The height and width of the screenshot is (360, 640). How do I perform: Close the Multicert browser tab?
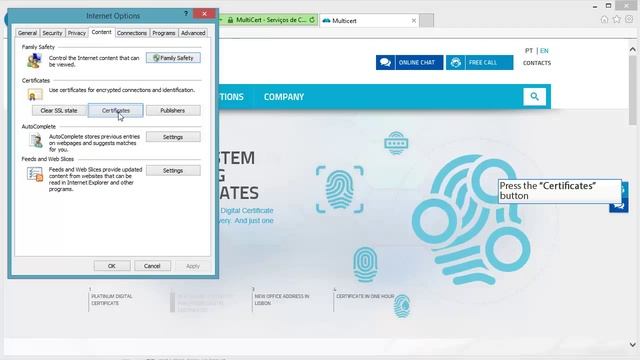[414, 20]
